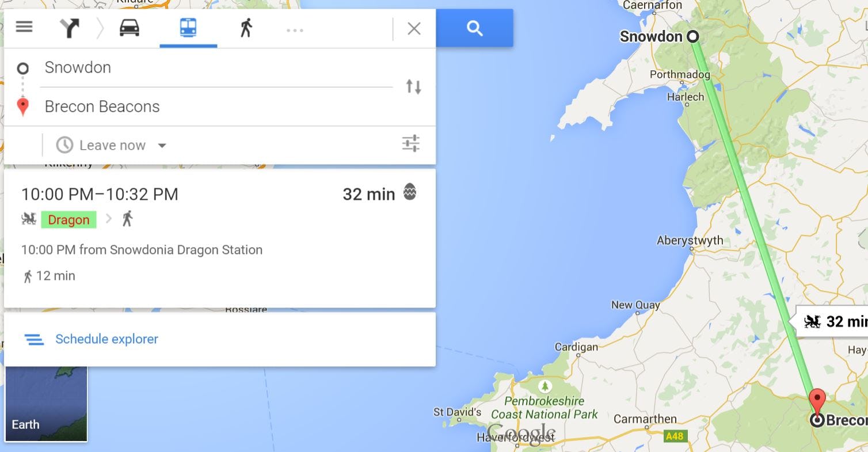The height and width of the screenshot is (452, 868).
Task: Select walking mode pedestrian icon
Action: coord(246,28)
